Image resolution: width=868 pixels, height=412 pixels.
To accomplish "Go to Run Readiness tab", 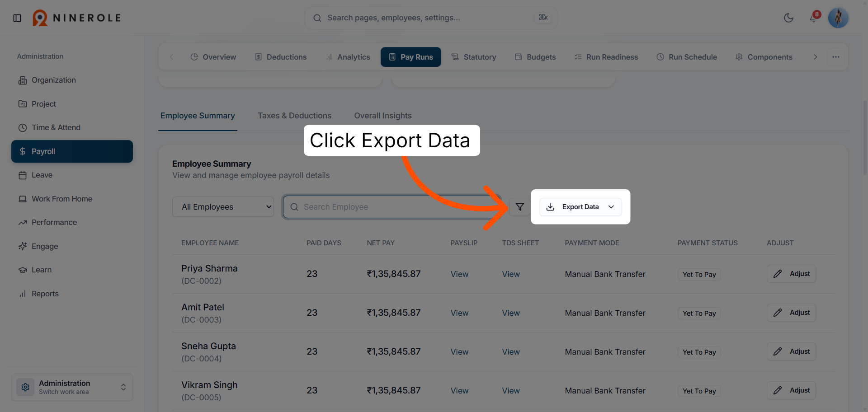I will [x=606, y=57].
